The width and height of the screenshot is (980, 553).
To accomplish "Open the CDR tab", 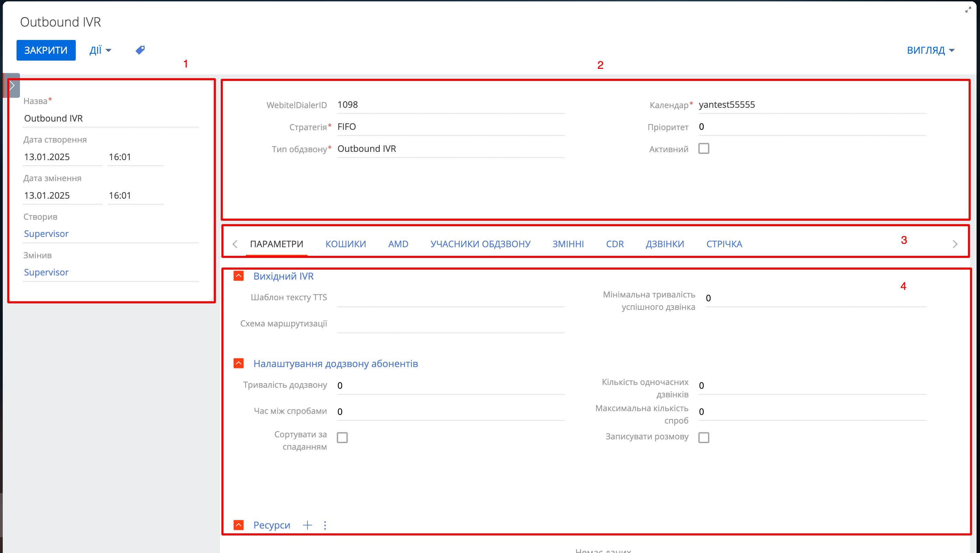I will pos(615,244).
